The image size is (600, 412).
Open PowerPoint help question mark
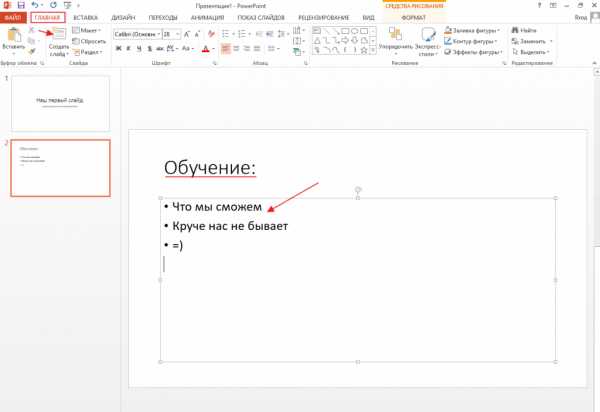(539, 5)
